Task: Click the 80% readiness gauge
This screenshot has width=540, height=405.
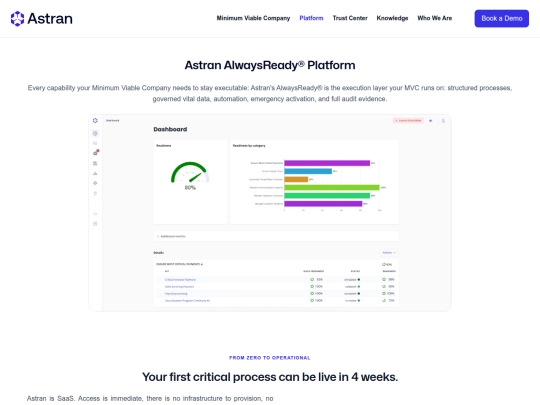Action: [190, 176]
